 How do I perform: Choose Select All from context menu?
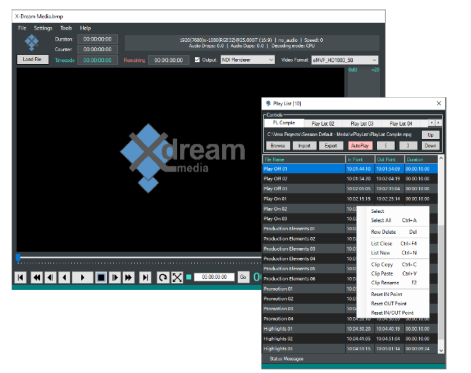(393, 220)
